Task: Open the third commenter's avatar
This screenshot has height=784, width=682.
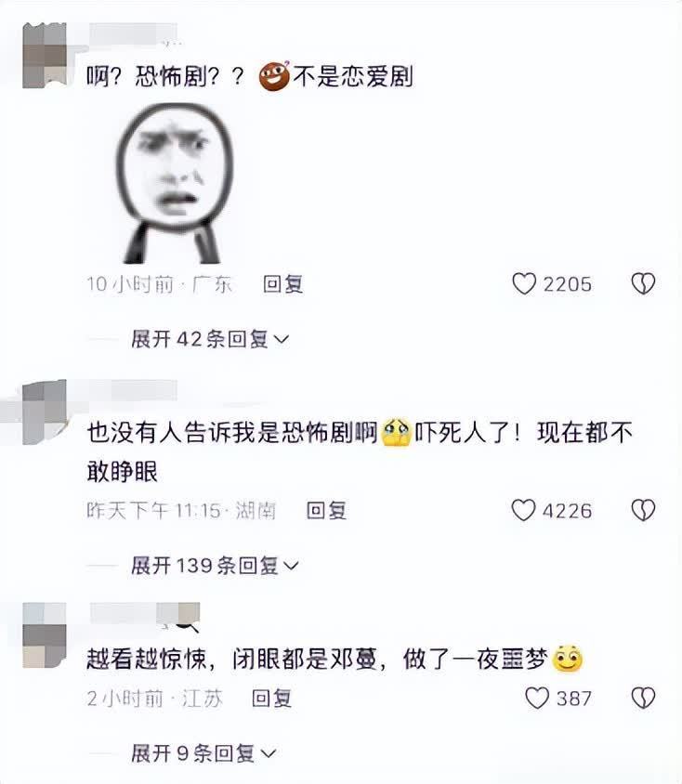Action: click(45, 635)
